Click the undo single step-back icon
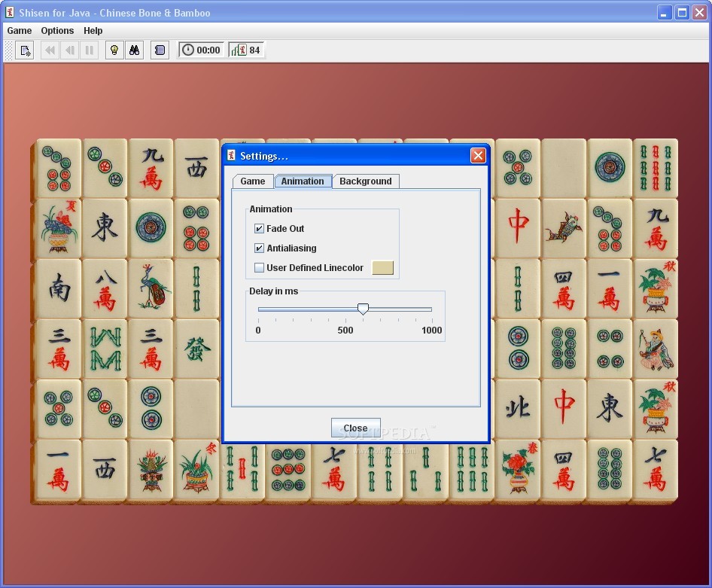This screenshot has height=588, width=712. click(69, 50)
